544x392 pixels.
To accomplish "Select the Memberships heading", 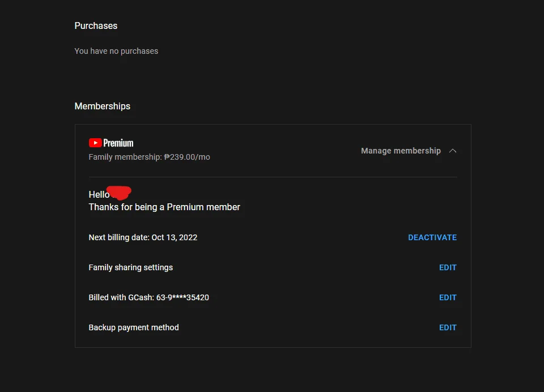I will coord(103,106).
